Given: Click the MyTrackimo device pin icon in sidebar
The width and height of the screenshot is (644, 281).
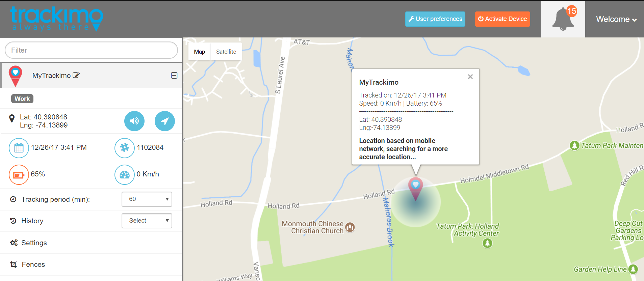Looking at the screenshot, I should [x=15, y=76].
